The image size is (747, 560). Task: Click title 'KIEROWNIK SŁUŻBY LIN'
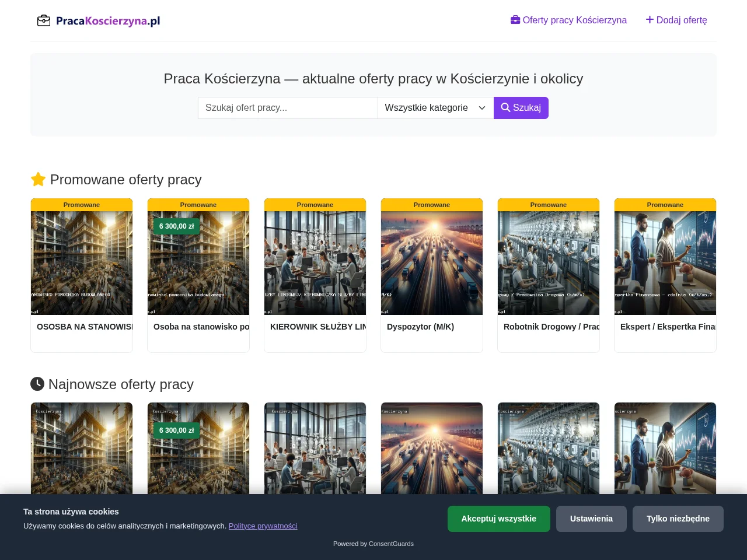tap(318, 327)
